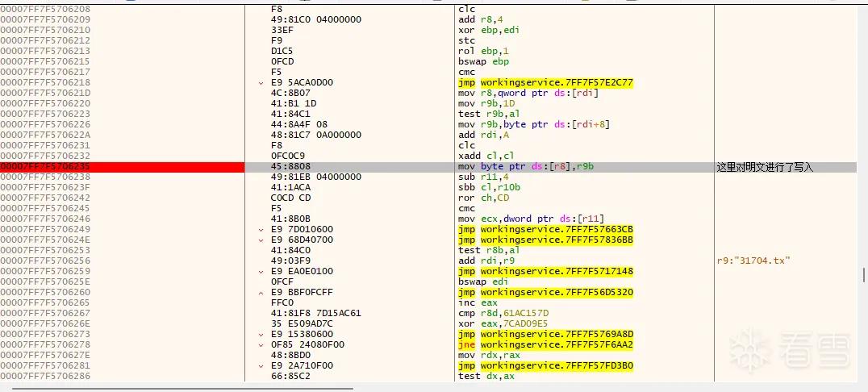Click address 00007FF7F5706208
868x392 pixels.
click(45, 9)
